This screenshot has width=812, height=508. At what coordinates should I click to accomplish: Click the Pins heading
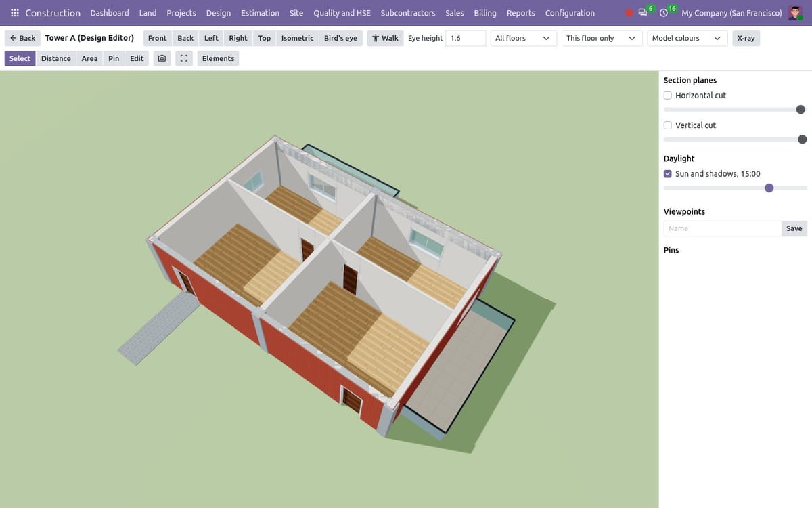click(x=671, y=250)
